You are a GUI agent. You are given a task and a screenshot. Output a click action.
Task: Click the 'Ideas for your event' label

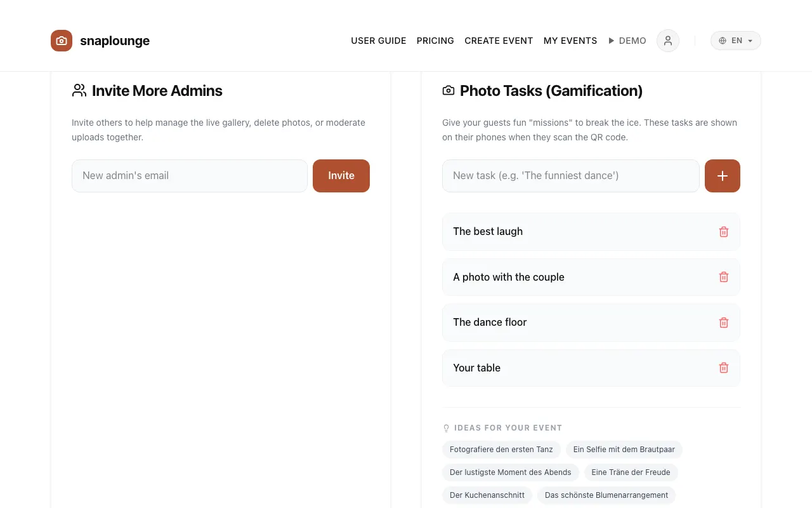click(x=508, y=428)
